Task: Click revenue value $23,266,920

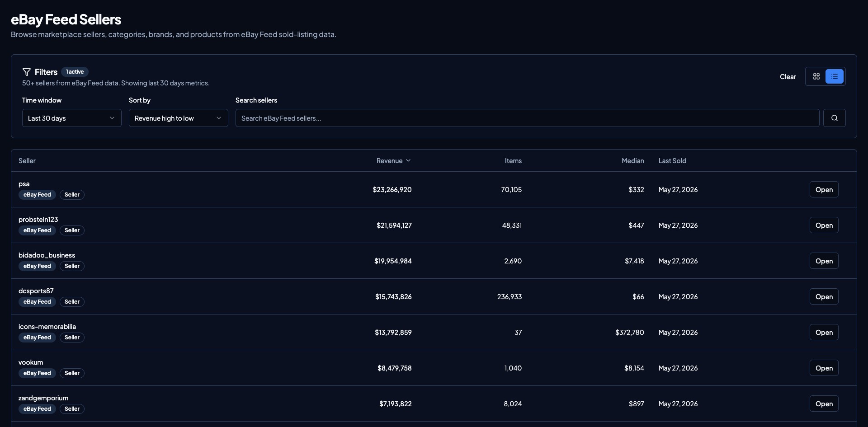Action: [x=392, y=190]
